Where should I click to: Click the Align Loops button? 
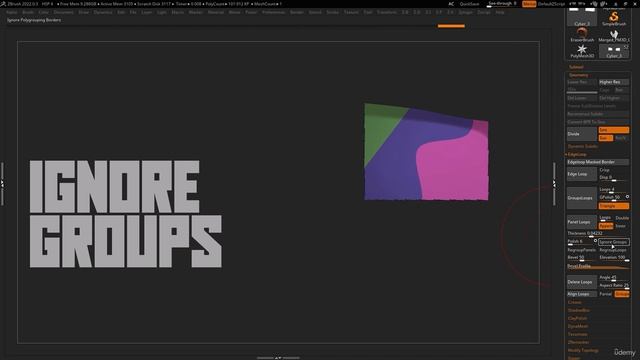pos(582,294)
